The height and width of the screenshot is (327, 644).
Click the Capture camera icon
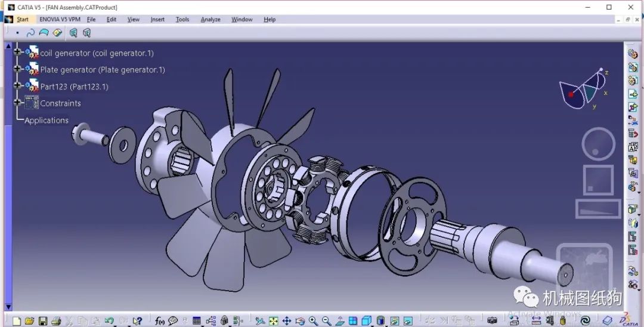click(492, 321)
